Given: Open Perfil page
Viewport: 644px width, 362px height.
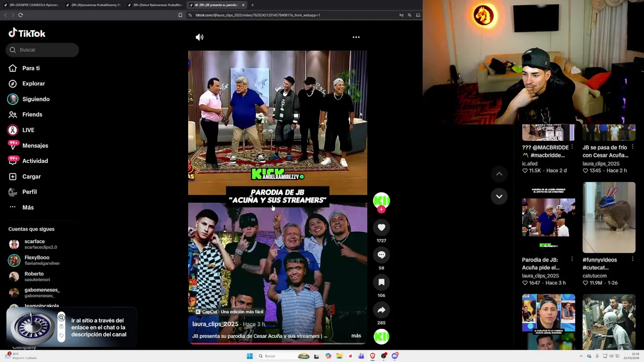Looking at the screenshot, I should pyautogui.click(x=29, y=192).
